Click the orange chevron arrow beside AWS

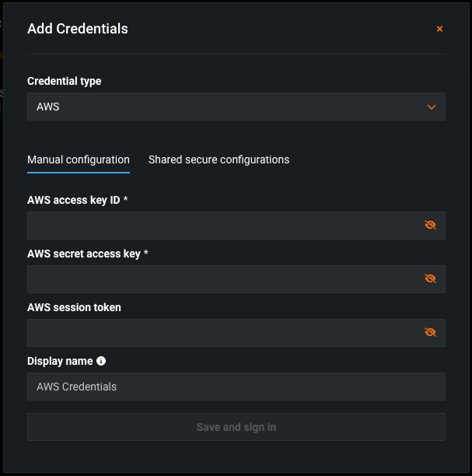point(432,107)
